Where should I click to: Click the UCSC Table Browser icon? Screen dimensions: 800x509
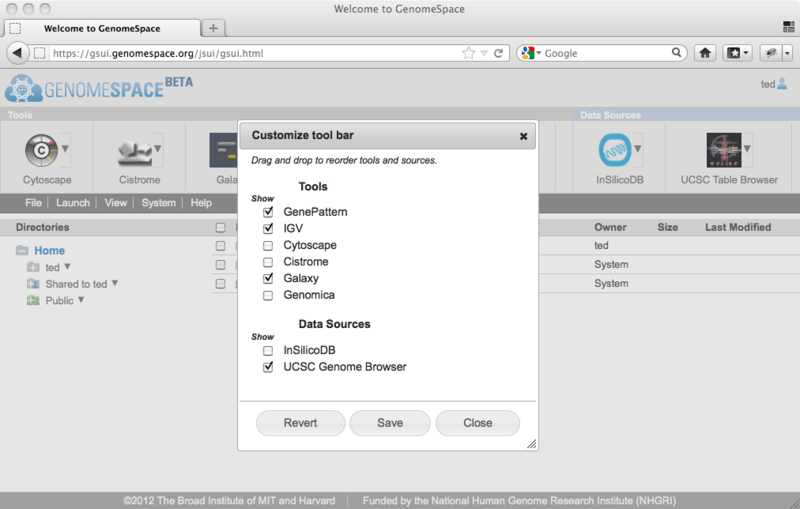pos(723,150)
